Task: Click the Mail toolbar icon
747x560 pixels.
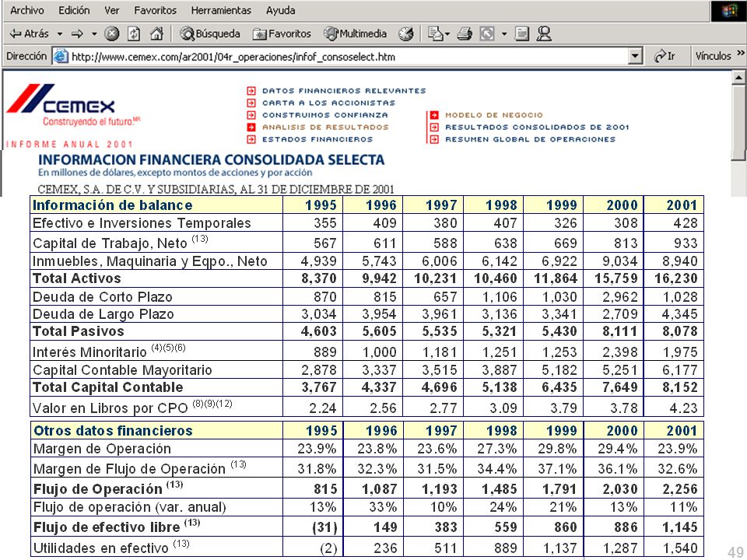Action: pyautogui.click(x=435, y=33)
